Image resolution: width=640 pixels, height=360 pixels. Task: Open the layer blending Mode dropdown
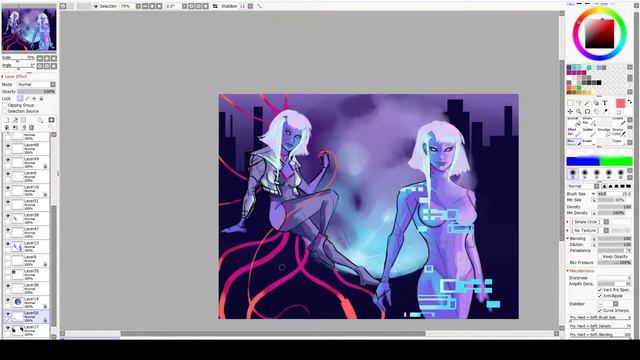click(36, 84)
